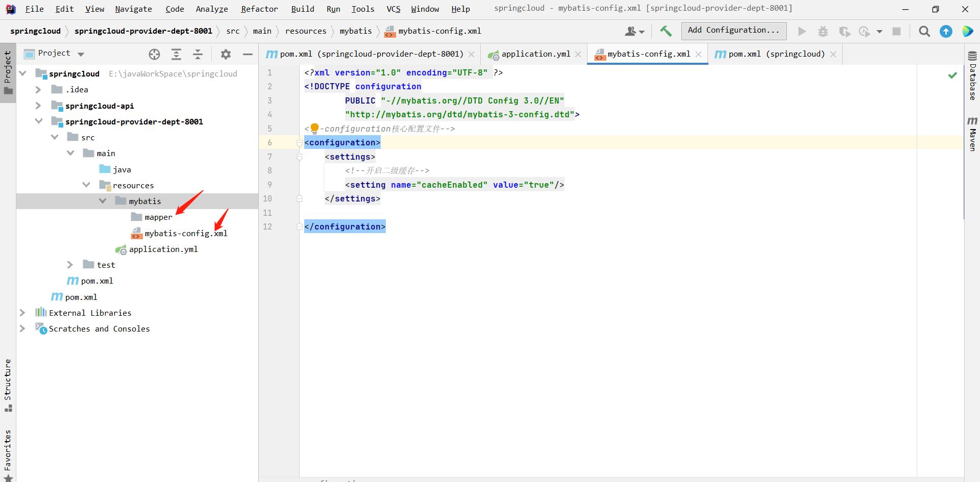Click resources in the breadcrumb path

click(x=306, y=31)
